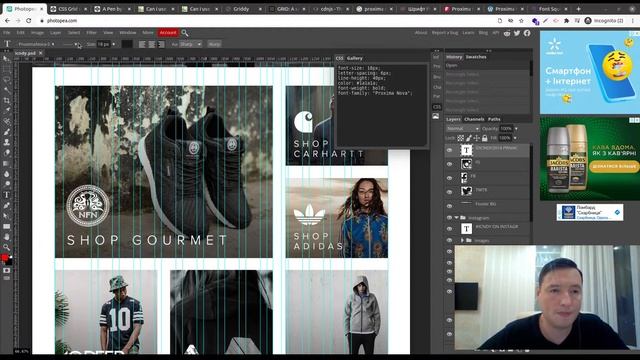Select the Pen tool
This screenshot has height=360, width=640.
pos(7,205)
